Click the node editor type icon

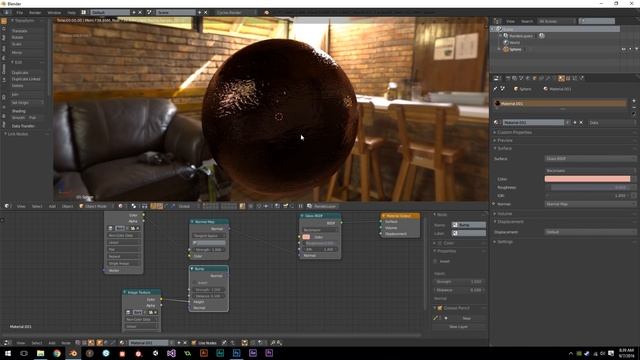(x=7, y=343)
